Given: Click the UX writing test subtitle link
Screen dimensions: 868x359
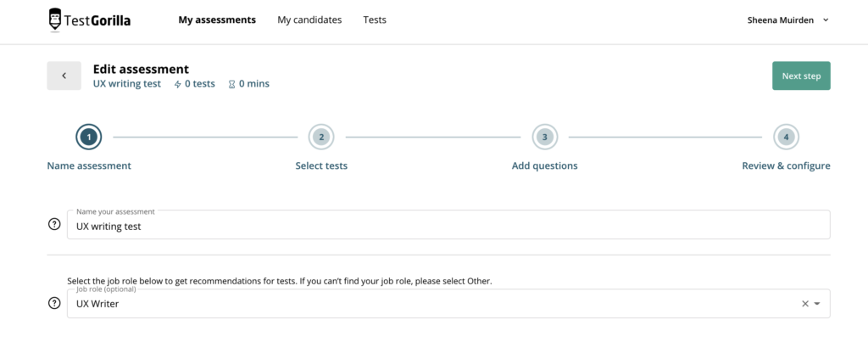Looking at the screenshot, I should pyautogui.click(x=127, y=84).
